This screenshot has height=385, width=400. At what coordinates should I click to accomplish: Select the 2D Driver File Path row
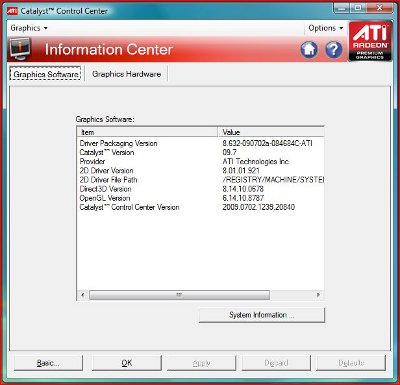pos(200,180)
